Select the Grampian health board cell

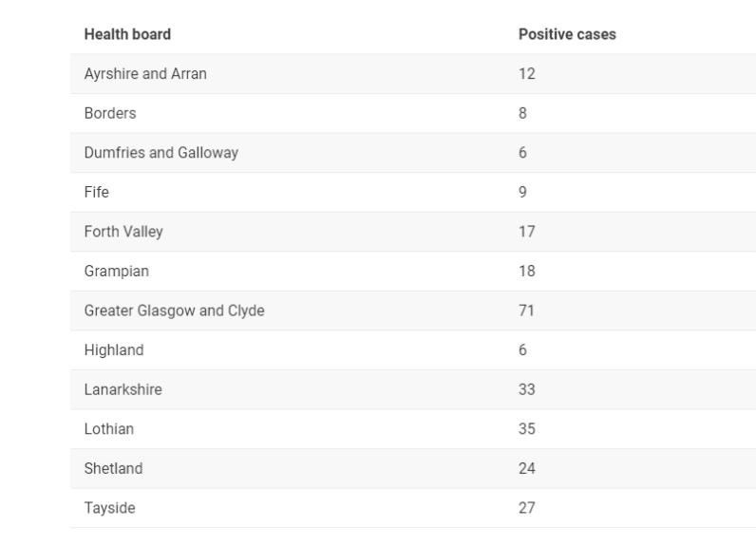click(116, 272)
